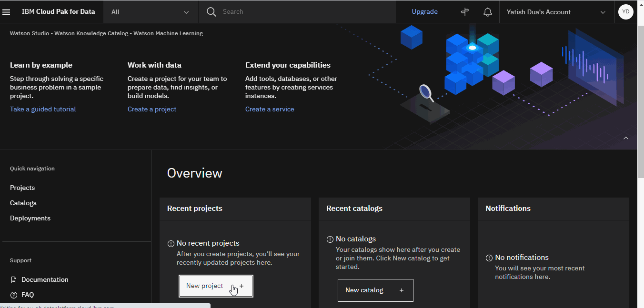The image size is (644, 308).
Task: Click the Overview heading
Action: pos(194,173)
